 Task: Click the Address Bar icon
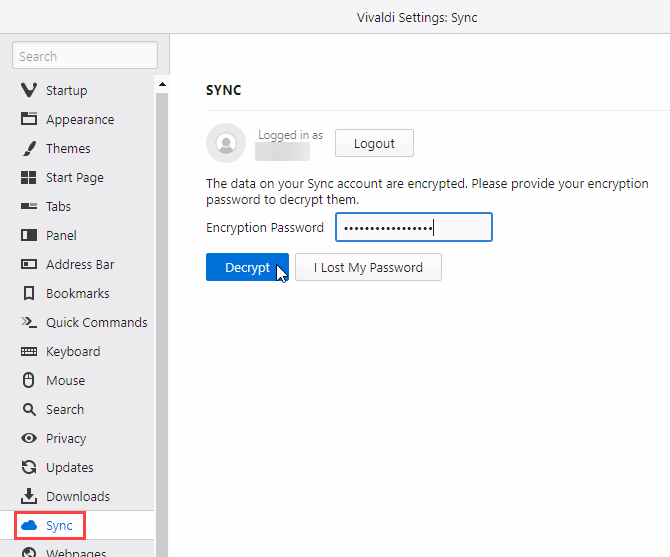pyautogui.click(x=29, y=264)
